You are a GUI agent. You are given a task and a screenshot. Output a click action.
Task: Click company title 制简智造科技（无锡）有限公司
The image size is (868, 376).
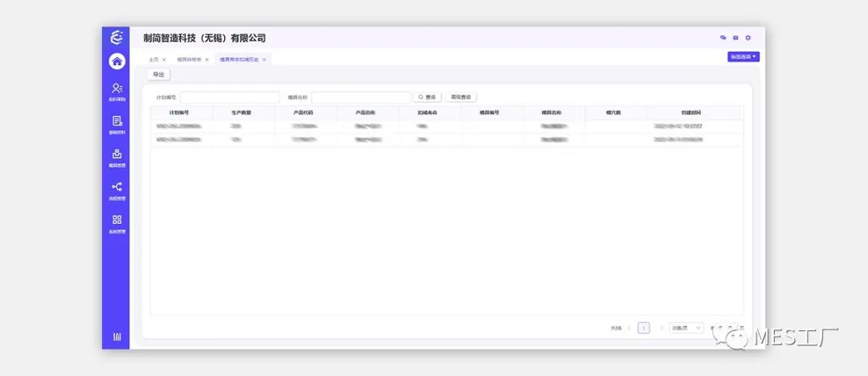click(x=204, y=38)
